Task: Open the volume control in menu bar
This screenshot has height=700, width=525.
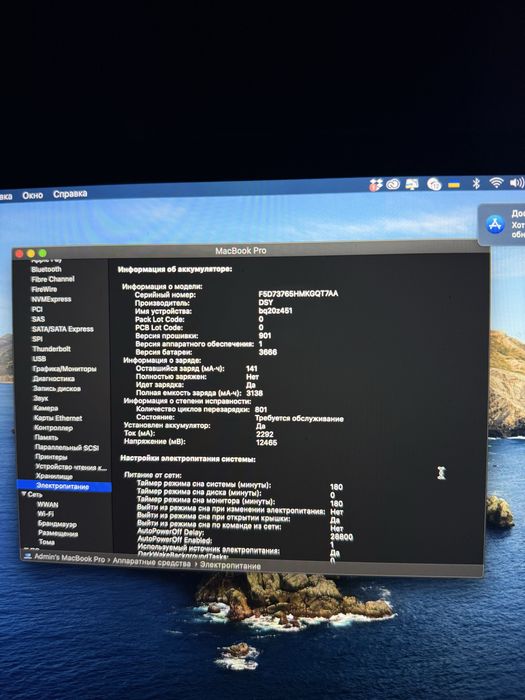Action: coord(517,182)
